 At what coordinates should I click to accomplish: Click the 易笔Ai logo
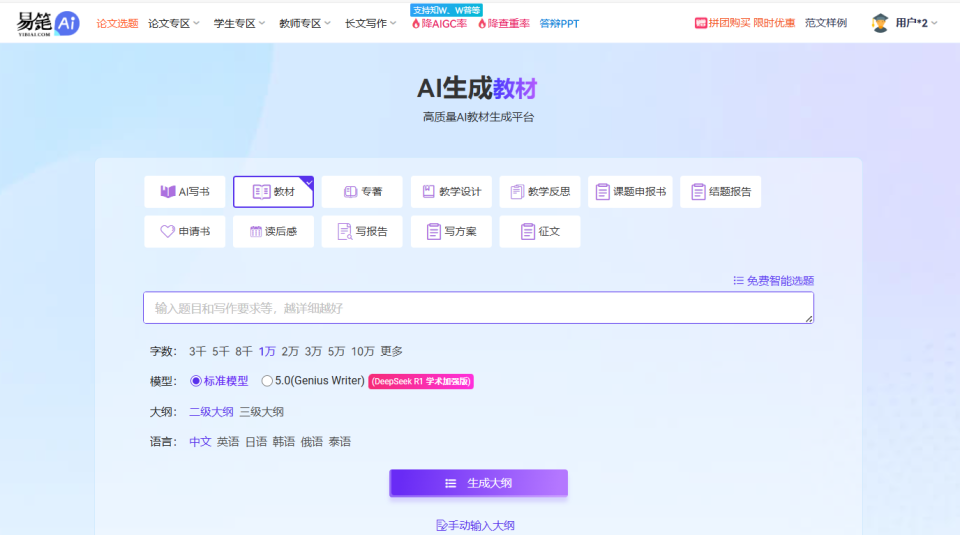pos(48,23)
